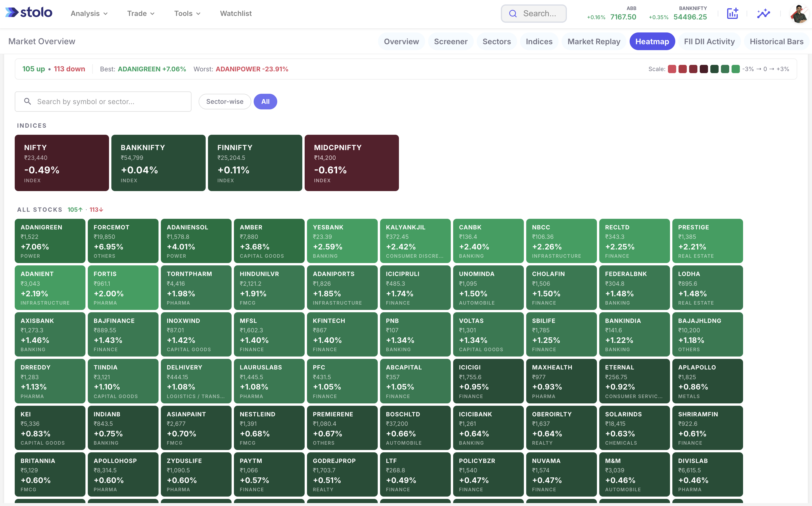Viewport: 812px width, 506px height.
Task: Click the darkest maroon scale swatch
Action: click(704, 69)
